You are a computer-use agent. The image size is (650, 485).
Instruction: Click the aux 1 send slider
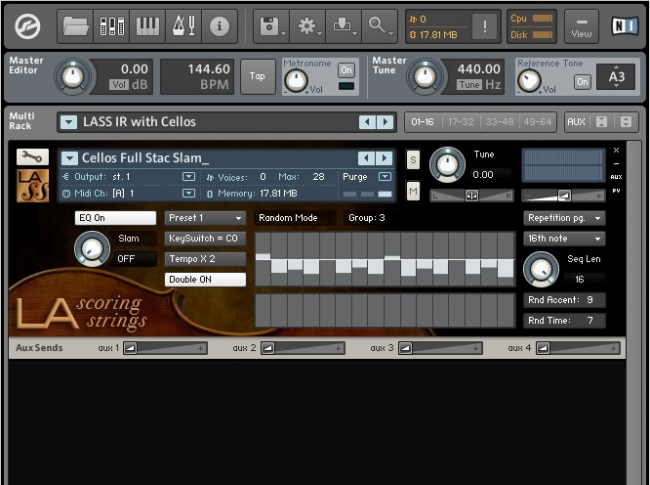coord(165,348)
